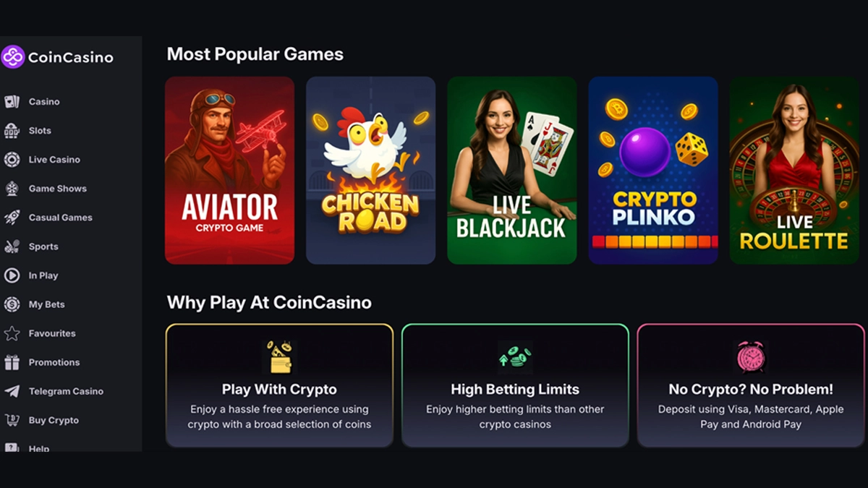The height and width of the screenshot is (488, 868).
Task: Select the High Betting Limits card
Action: (515, 385)
